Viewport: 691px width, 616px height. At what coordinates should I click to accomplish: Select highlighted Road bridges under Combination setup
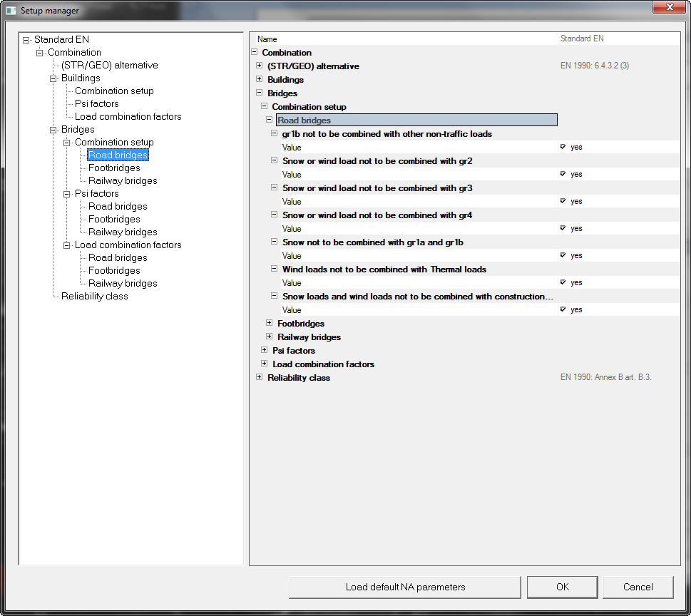[118, 155]
